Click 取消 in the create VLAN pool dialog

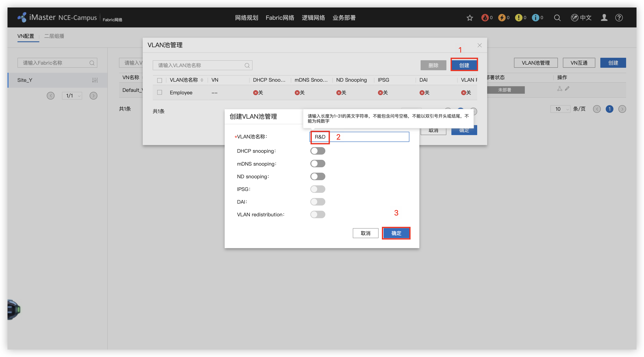point(365,233)
